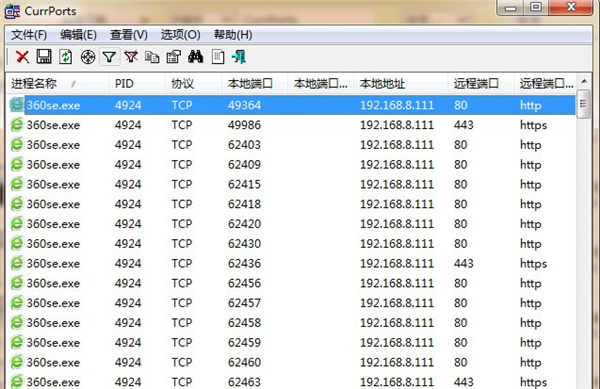Open the 选项(O) menu
This screenshot has width=600, height=389.
[180, 35]
